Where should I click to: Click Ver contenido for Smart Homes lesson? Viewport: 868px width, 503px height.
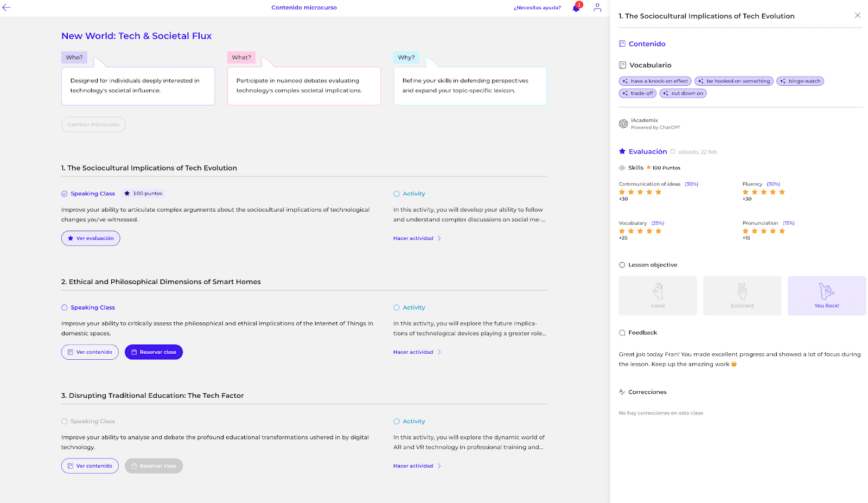90,352
